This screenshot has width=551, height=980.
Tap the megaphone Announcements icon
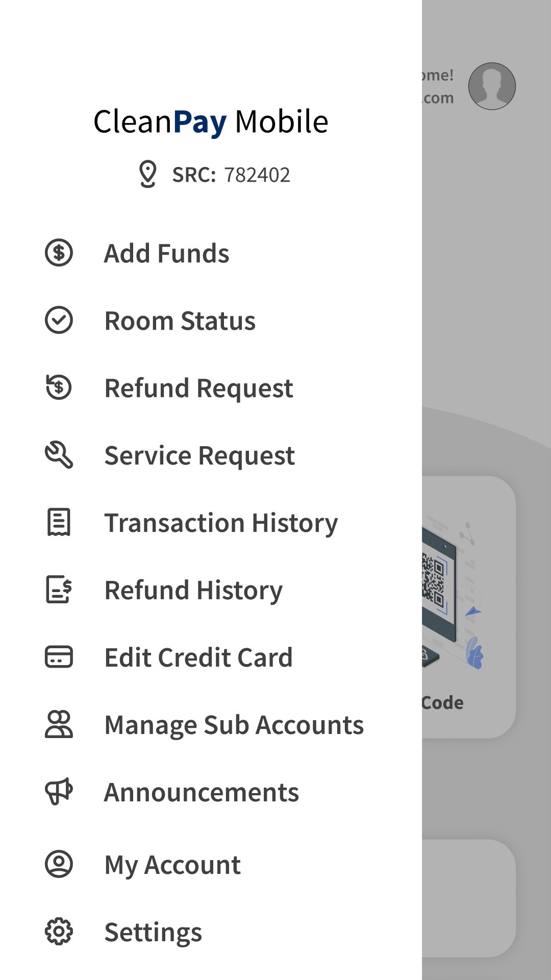59,792
